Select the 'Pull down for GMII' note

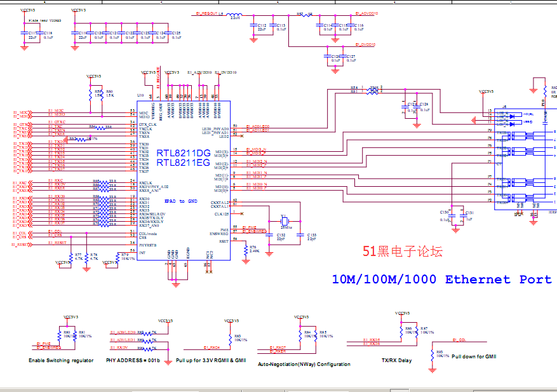[474, 356]
